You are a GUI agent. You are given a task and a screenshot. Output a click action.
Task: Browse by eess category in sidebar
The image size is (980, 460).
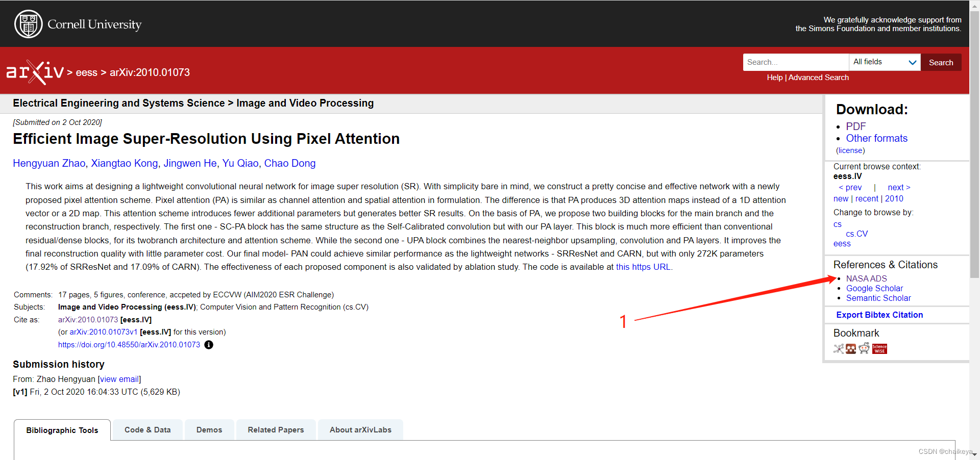[x=842, y=244]
